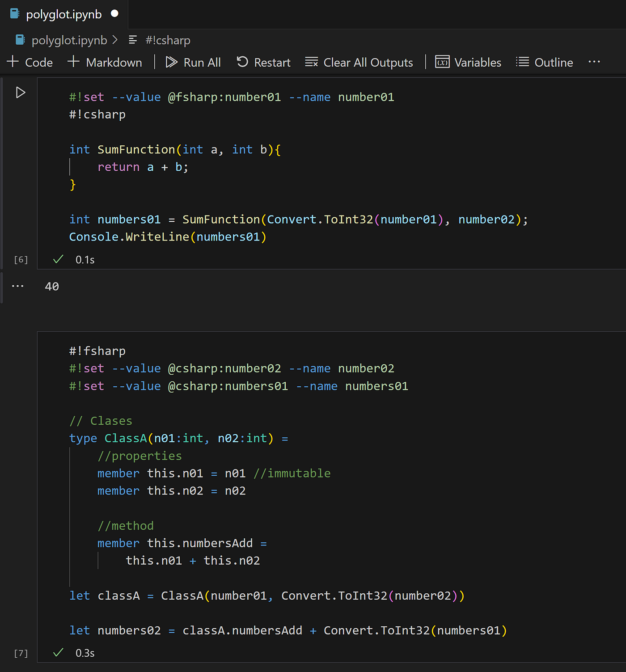Image resolution: width=626 pixels, height=672 pixels.
Task: Click the //immutable comment
Action: click(292, 473)
